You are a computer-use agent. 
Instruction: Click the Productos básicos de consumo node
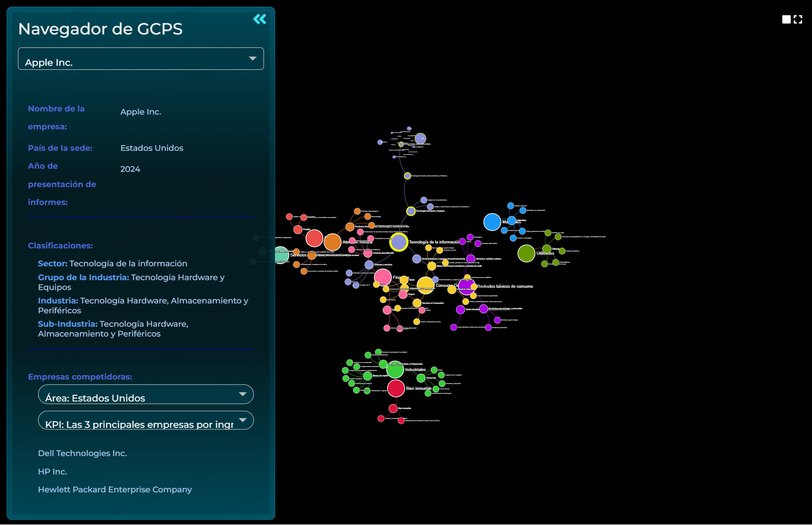click(466, 286)
